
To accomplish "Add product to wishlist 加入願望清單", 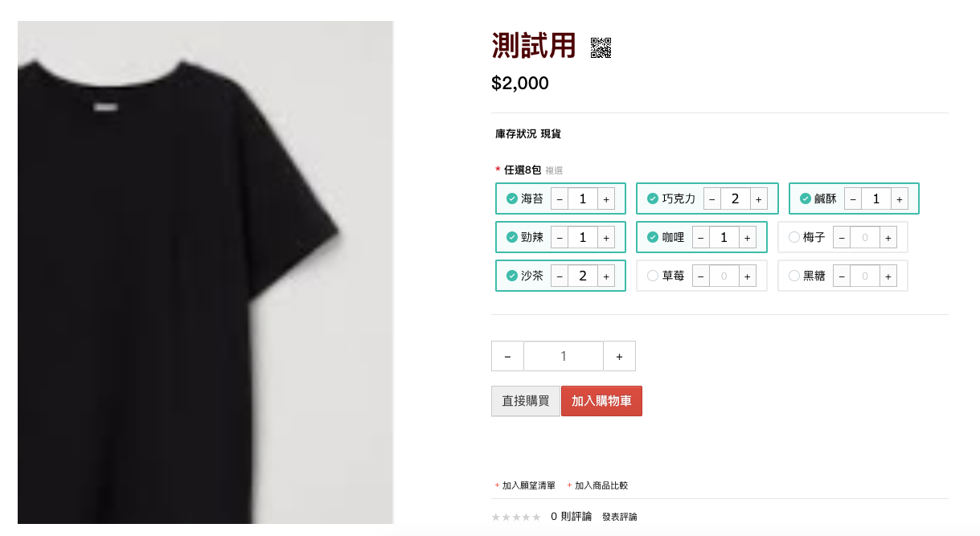I will pyautogui.click(x=525, y=485).
